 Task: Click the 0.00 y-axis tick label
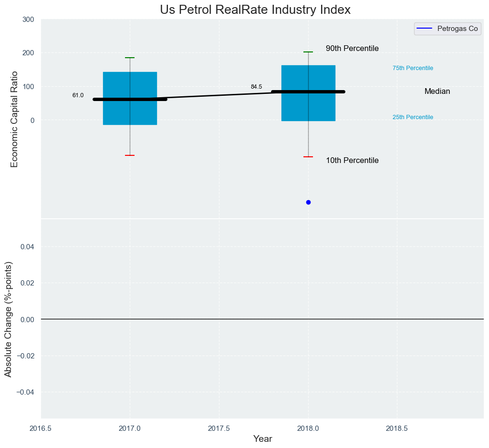(27, 320)
